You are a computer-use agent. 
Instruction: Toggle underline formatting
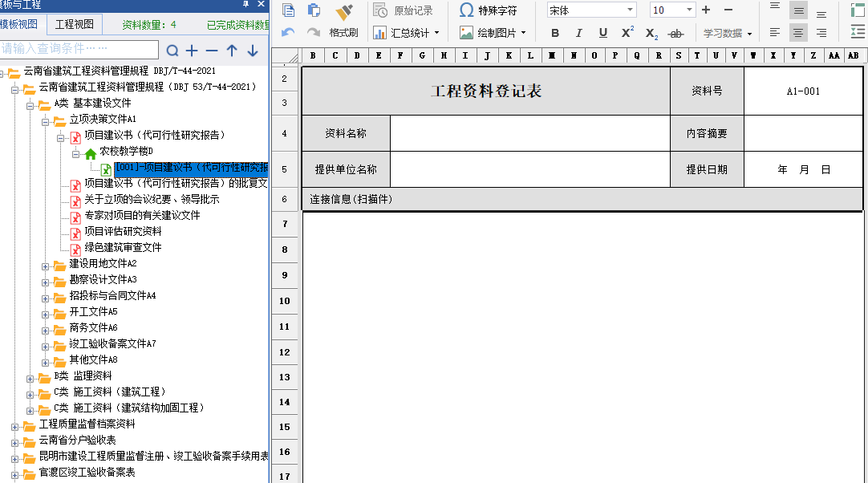pyautogui.click(x=603, y=33)
